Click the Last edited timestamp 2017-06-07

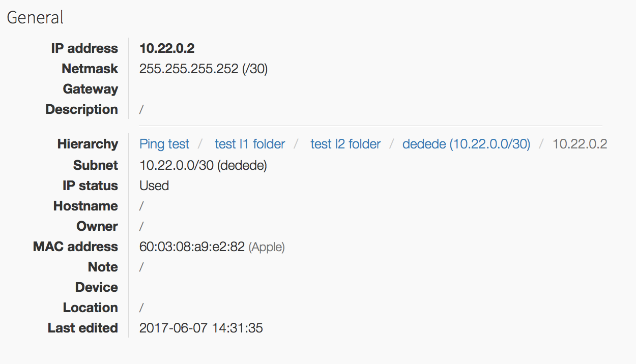201,327
